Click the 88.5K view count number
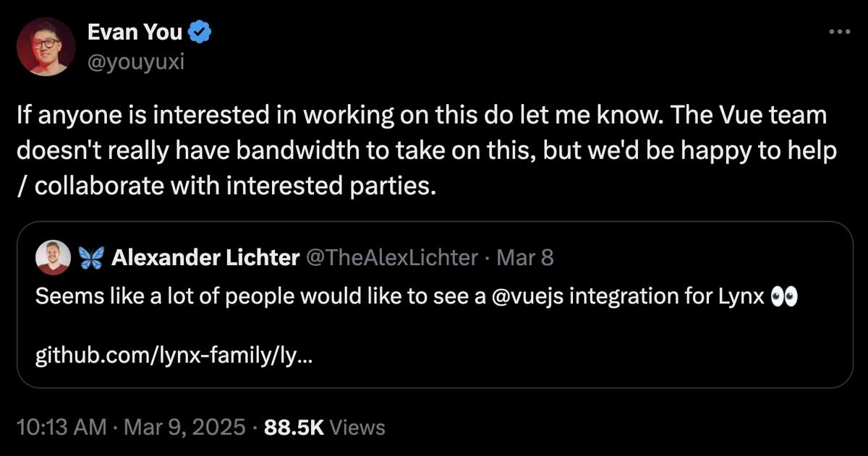 [294, 427]
